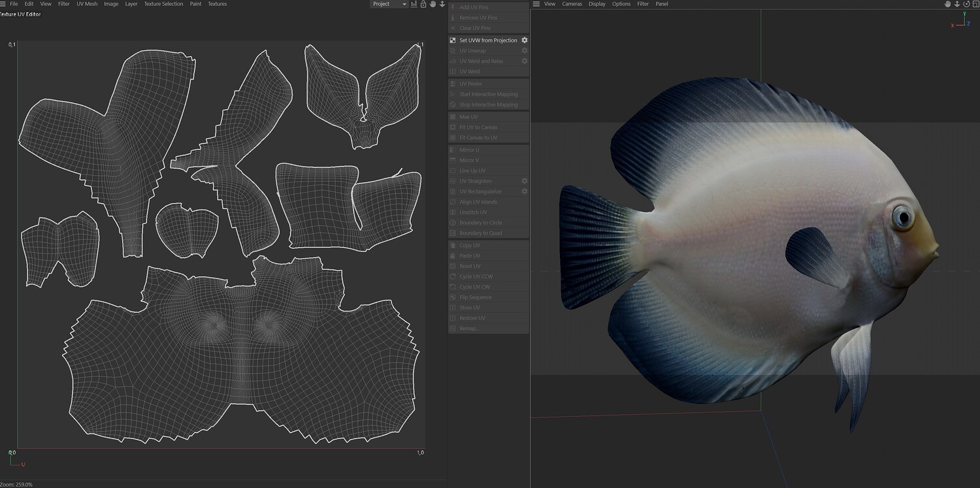Screen dimensions: 980x488
Task: Open settings gear for Set UVW from Projection
Action: point(524,41)
